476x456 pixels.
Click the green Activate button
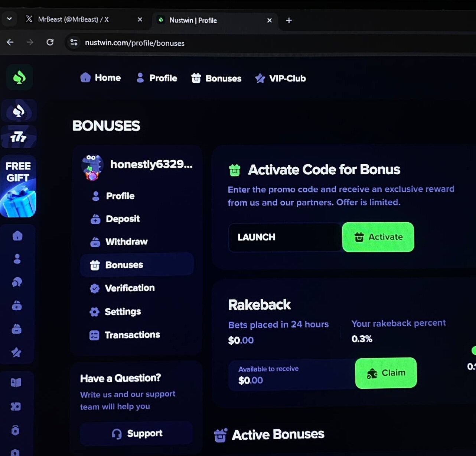(x=378, y=237)
